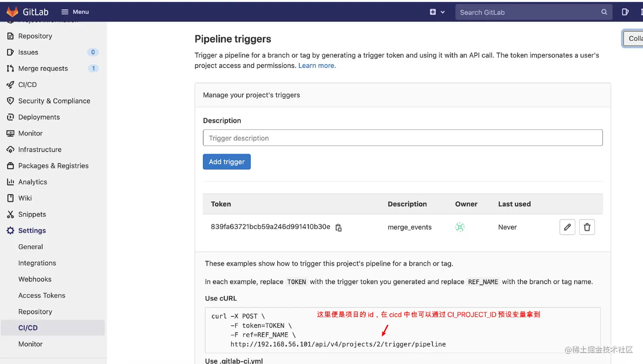This screenshot has width=643, height=364.
Task: Click the CI/CD rocket icon
Action: point(11,85)
